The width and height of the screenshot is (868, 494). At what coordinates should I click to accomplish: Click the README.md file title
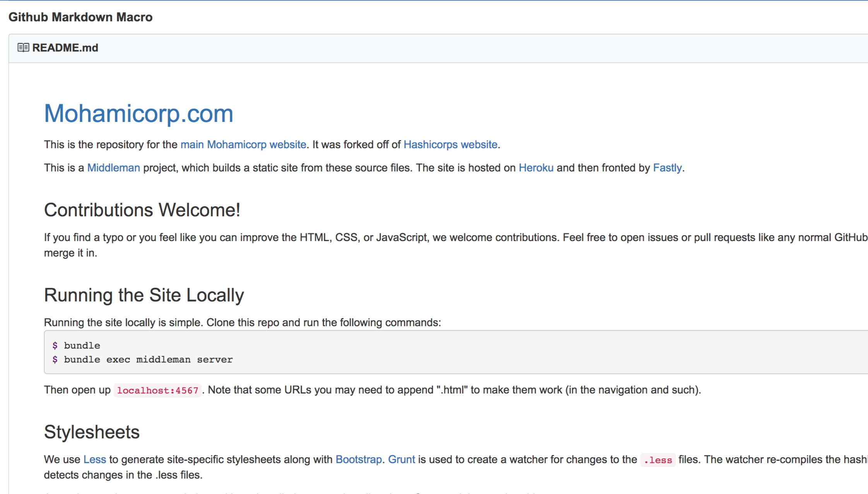65,48
